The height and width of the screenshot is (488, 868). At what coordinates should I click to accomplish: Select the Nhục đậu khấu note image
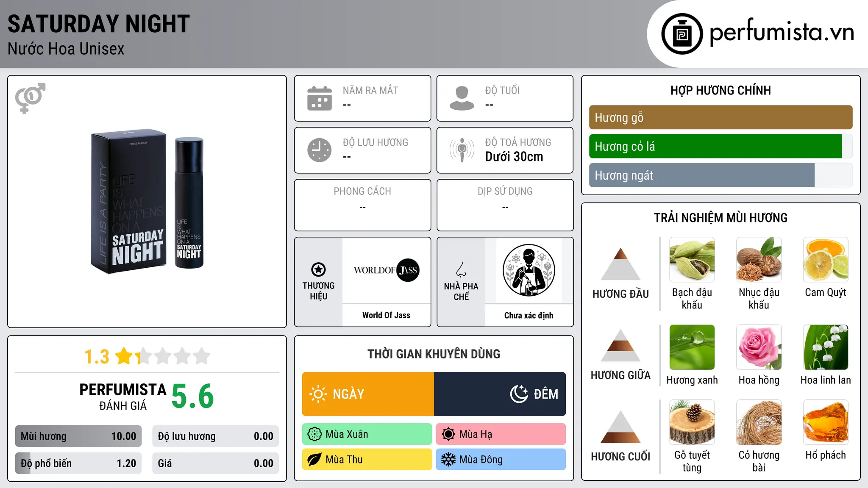(x=759, y=260)
